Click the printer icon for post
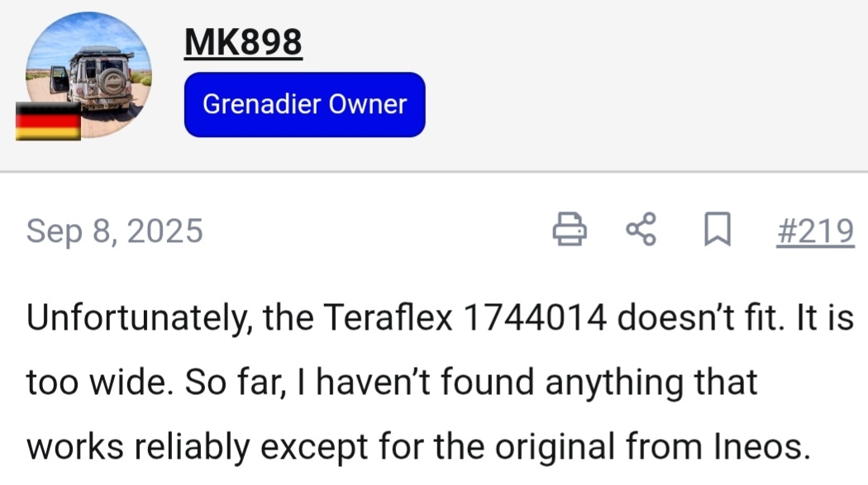The width and height of the screenshot is (868, 485). pos(570,230)
